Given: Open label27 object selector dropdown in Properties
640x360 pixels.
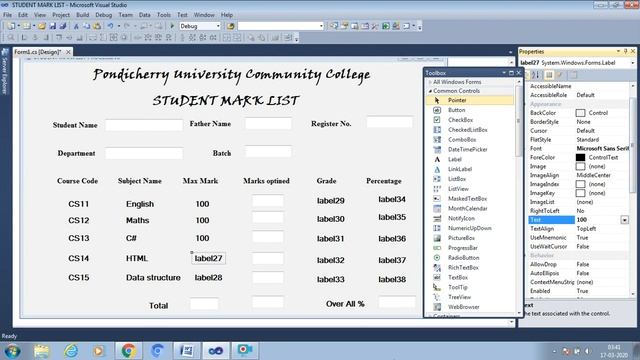Looking at the screenshot, I should click(x=633, y=63).
